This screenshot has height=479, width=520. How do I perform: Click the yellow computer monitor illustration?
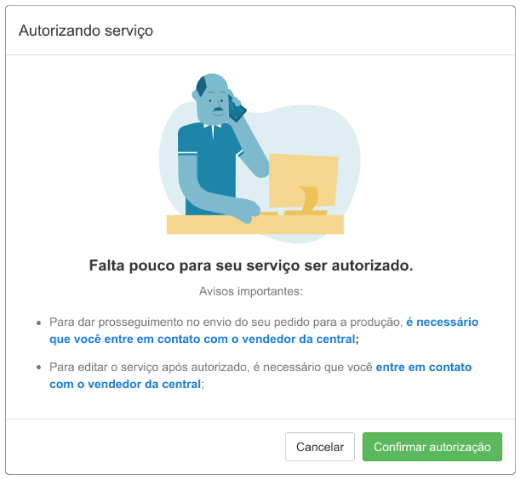click(303, 180)
